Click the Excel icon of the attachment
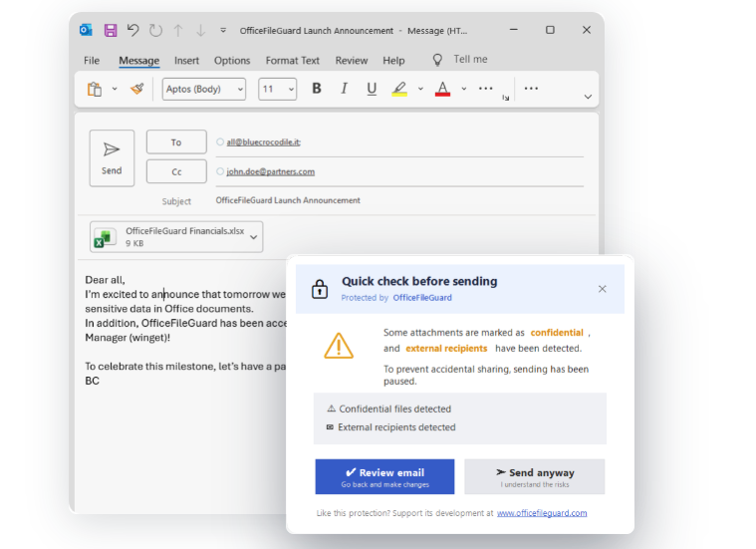756x549 pixels. point(105,238)
